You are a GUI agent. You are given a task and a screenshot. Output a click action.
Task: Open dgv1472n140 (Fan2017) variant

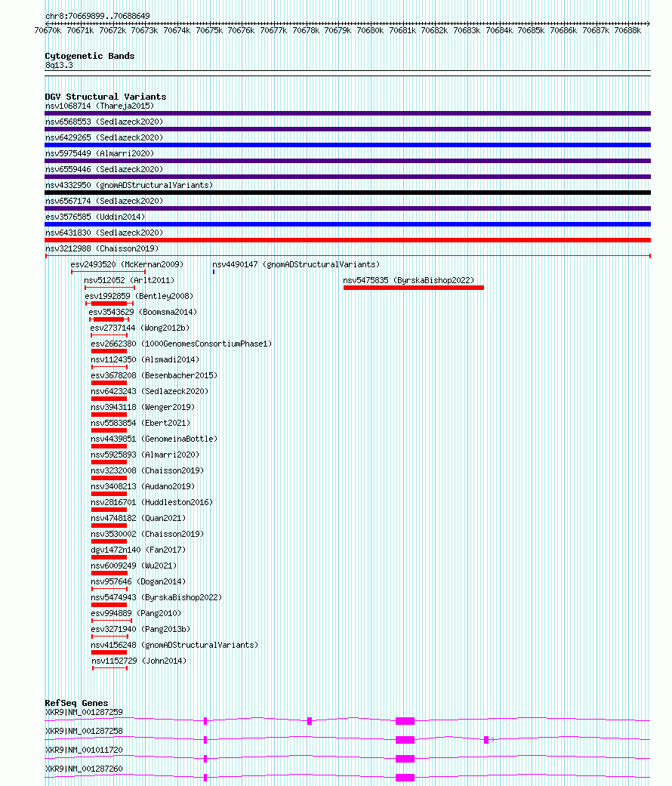(138, 550)
